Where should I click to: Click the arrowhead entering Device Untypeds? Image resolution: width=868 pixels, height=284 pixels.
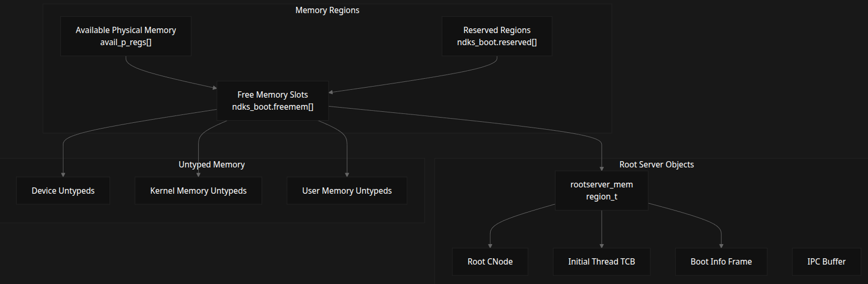tap(63, 174)
